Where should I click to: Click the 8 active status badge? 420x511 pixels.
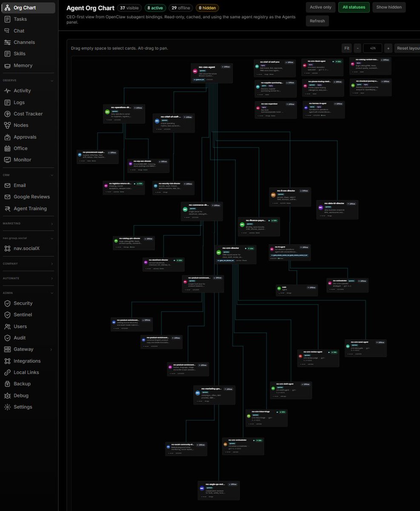point(155,8)
